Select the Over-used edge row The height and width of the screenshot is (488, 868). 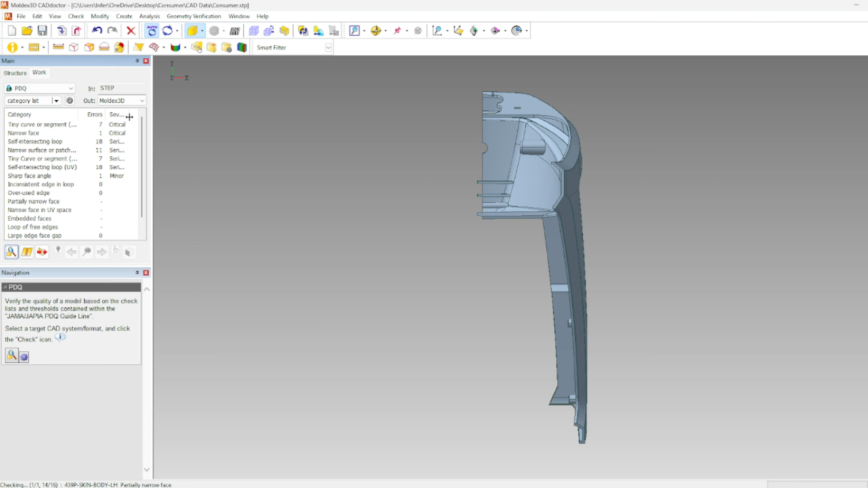(x=72, y=193)
